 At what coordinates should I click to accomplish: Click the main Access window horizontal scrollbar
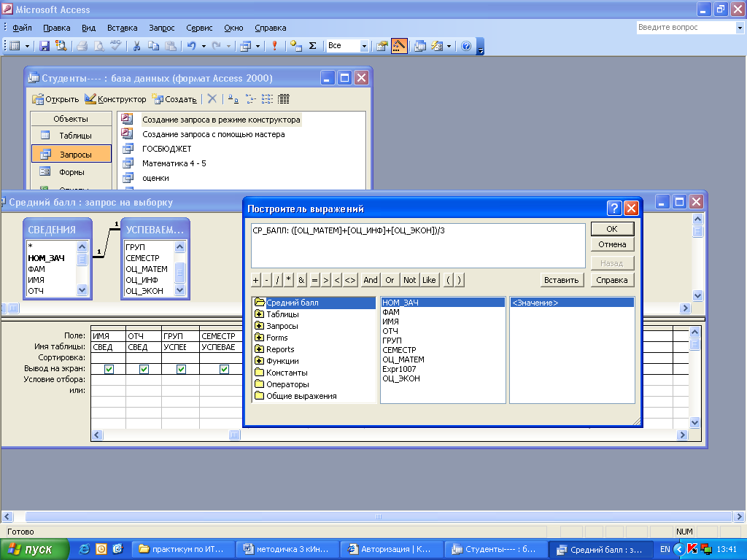(x=379, y=517)
